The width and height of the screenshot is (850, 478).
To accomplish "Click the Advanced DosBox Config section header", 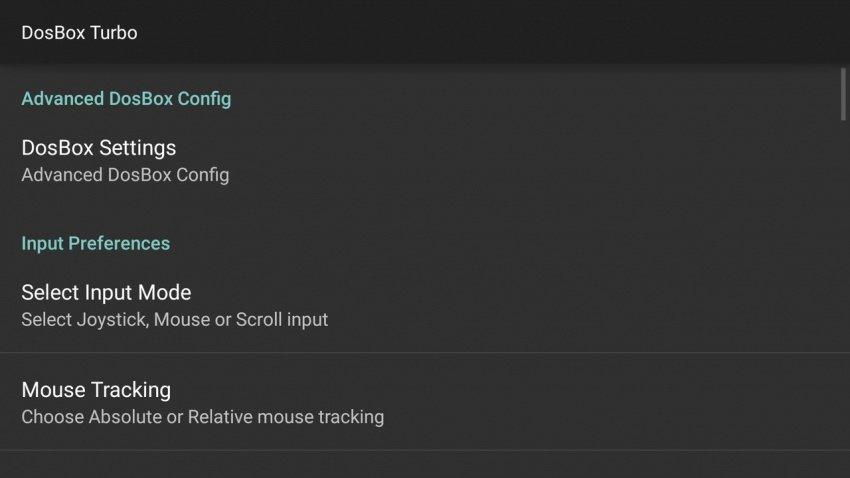I will tap(126, 99).
